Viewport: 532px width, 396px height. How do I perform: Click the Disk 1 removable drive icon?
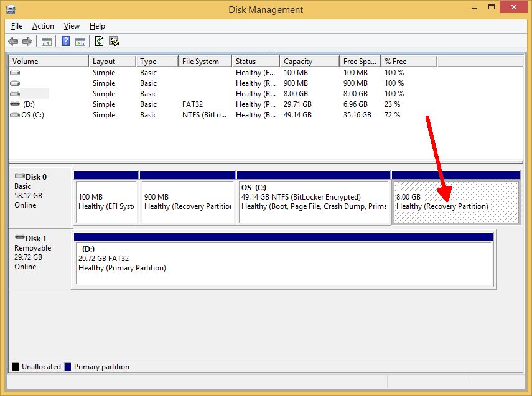[20, 237]
